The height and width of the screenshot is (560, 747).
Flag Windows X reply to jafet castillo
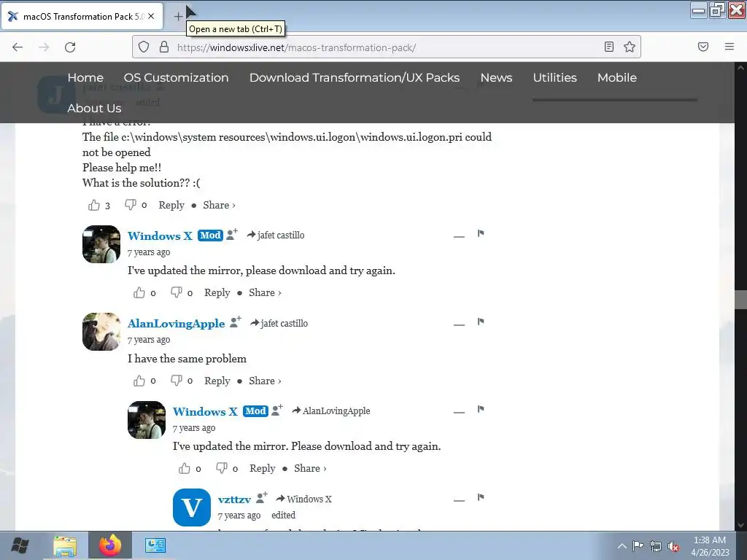pos(481,233)
